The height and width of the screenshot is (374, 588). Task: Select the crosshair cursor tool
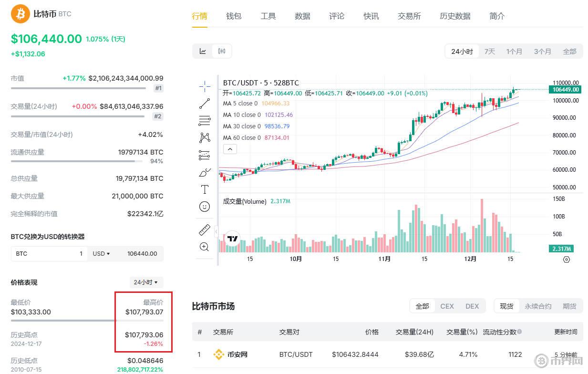point(205,86)
